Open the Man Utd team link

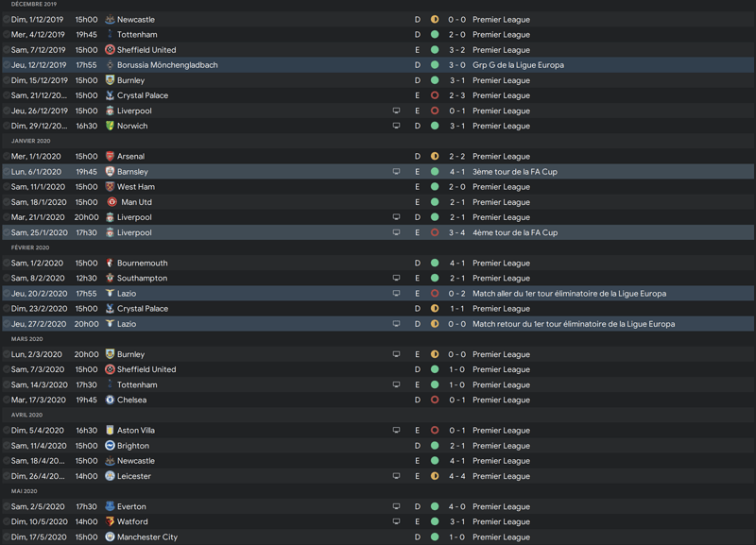pyautogui.click(x=136, y=202)
